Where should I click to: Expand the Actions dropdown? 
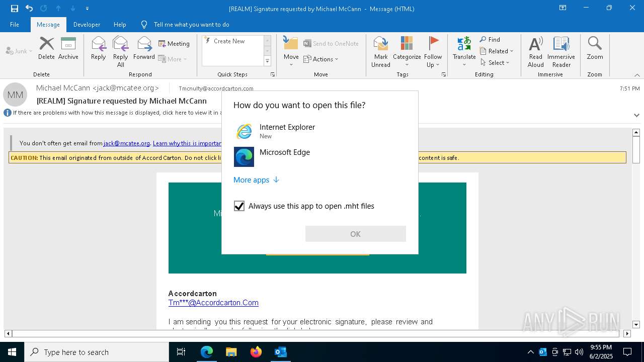click(x=321, y=59)
